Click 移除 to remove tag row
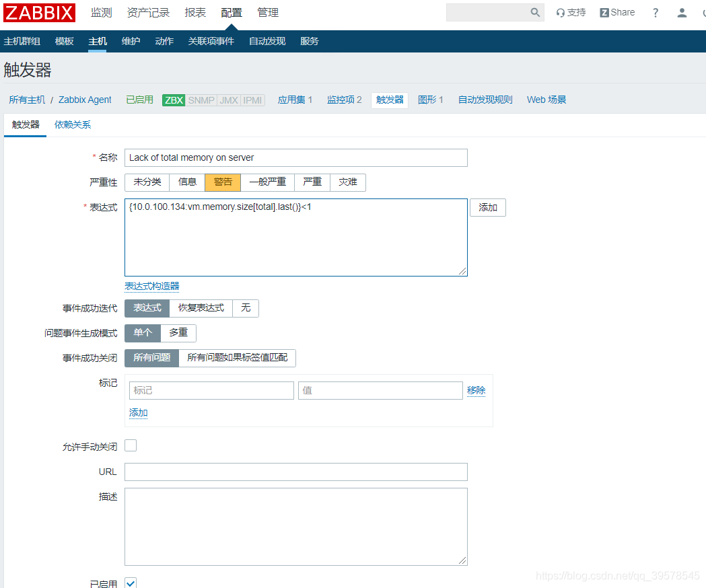 click(x=476, y=390)
